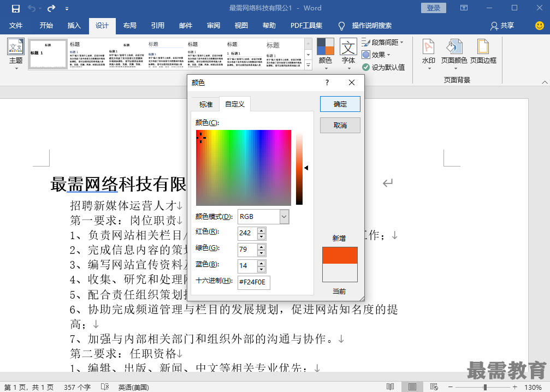Close the color (颜色) dialog

pos(352,82)
